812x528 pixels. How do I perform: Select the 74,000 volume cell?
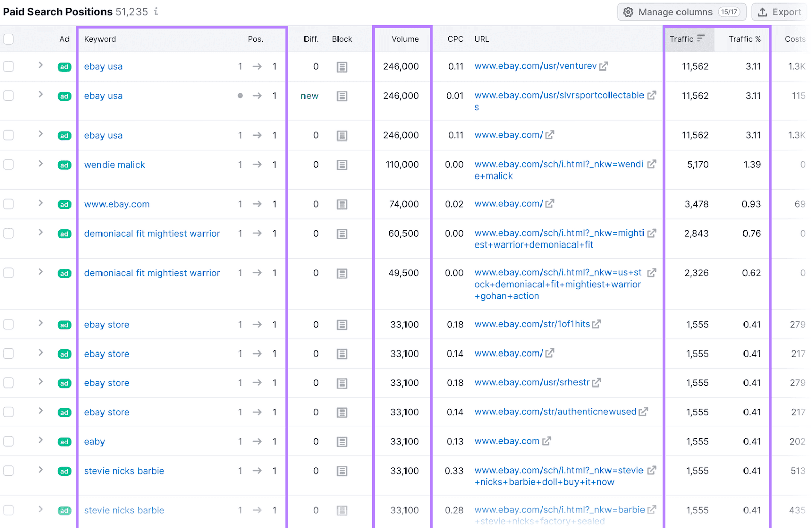[404, 204]
